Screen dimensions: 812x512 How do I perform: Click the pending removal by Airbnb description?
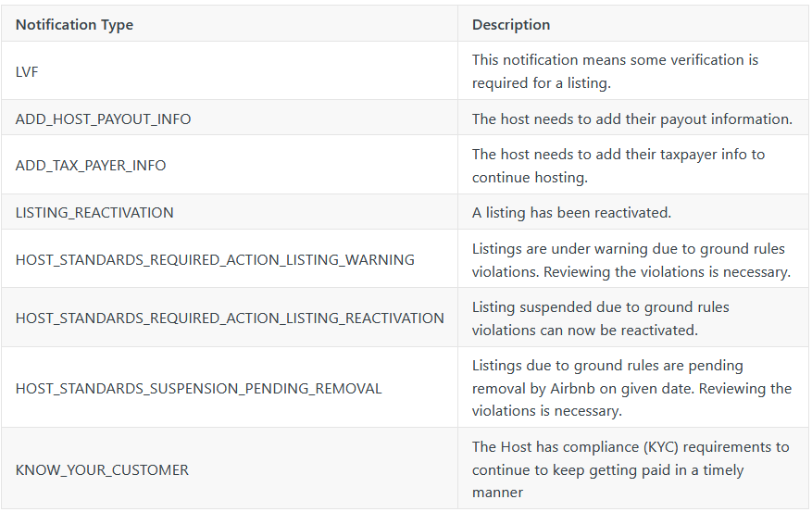click(x=631, y=388)
